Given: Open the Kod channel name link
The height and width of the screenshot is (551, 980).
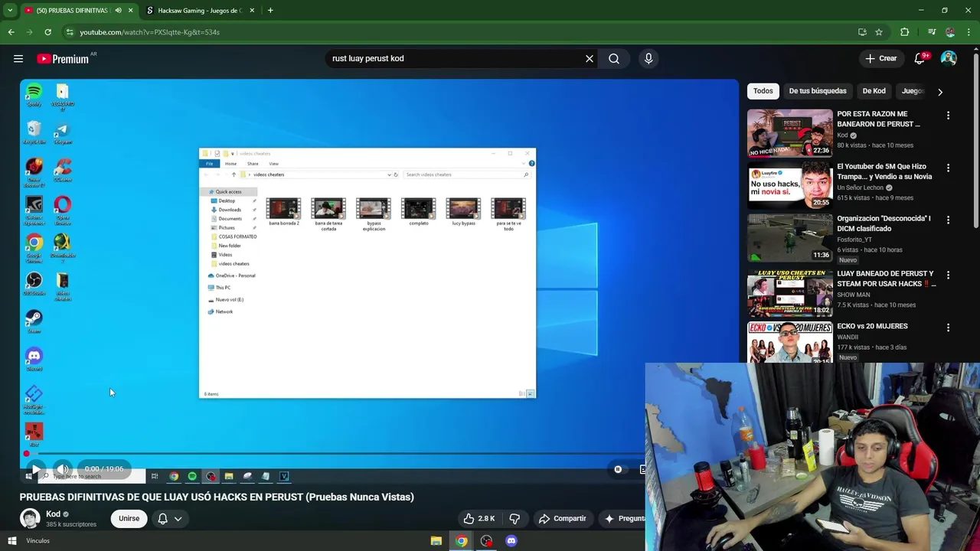Looking at the screenshot, I should click(53, 514).
